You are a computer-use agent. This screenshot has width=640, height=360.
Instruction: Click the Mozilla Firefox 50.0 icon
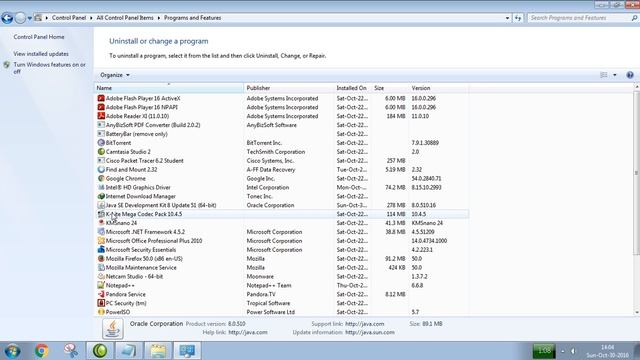click(x=101, y=259)
